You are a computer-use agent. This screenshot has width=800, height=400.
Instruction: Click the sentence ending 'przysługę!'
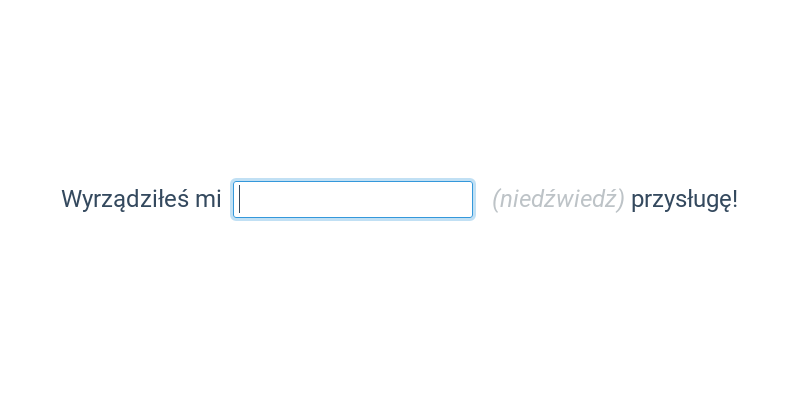[x=684, y=199]
